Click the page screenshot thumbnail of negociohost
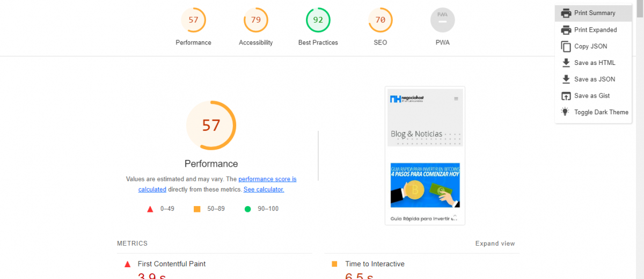Viewport: 644px width, 279px height. tap(425, 156)
